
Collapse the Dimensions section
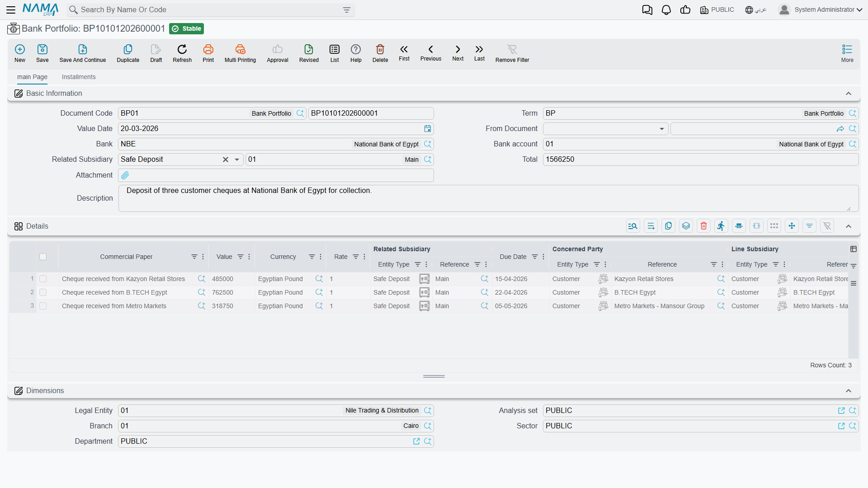[849, 391]
